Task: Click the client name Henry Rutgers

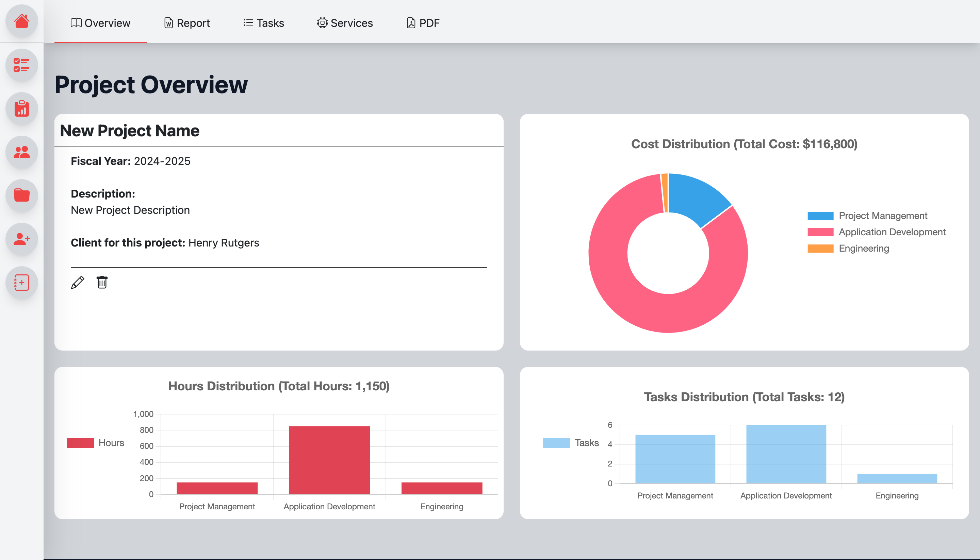Action: click(224, 243)
